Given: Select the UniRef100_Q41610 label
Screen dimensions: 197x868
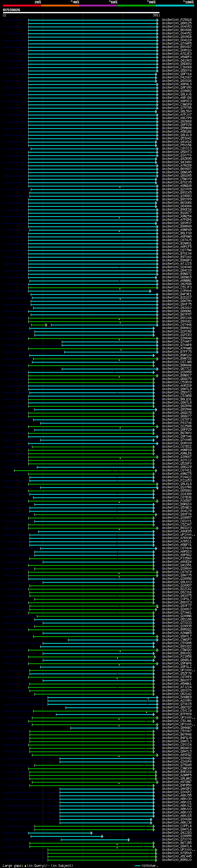Looking at the screenshot, I should [177, 308].
